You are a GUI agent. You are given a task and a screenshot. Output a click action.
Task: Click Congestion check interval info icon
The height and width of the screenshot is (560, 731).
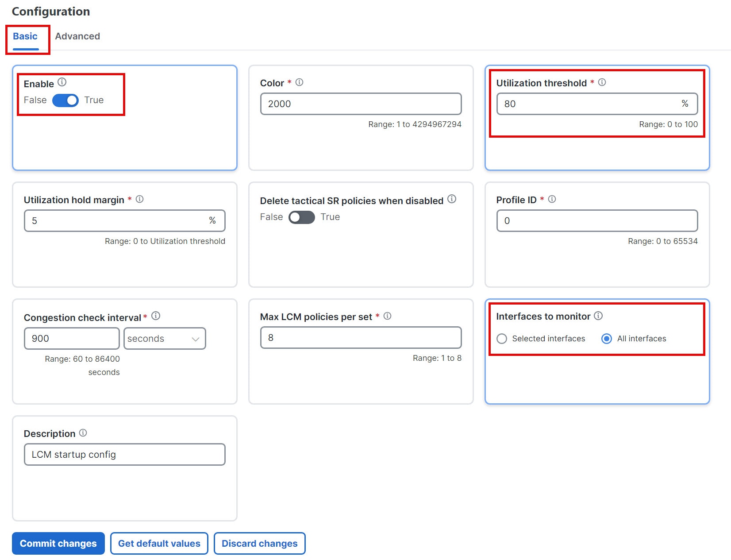point(155,316)
